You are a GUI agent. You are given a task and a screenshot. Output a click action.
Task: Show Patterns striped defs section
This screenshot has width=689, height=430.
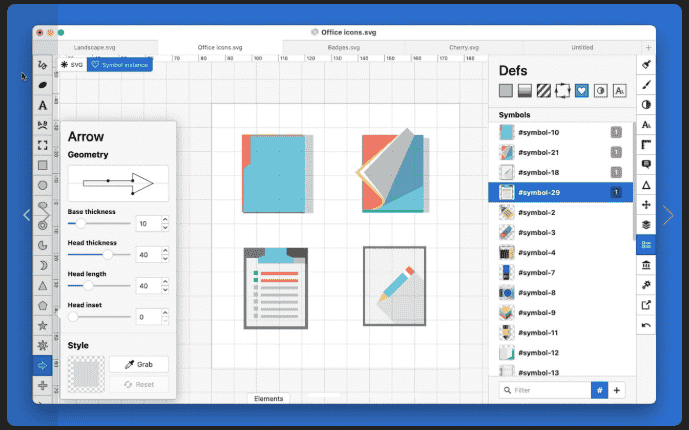[544, 91]
